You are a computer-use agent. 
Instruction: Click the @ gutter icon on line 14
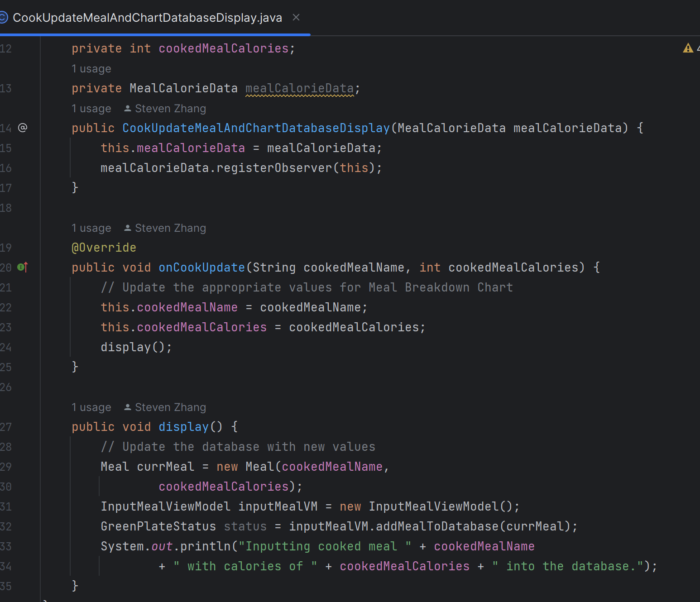(x=23, y=128)
